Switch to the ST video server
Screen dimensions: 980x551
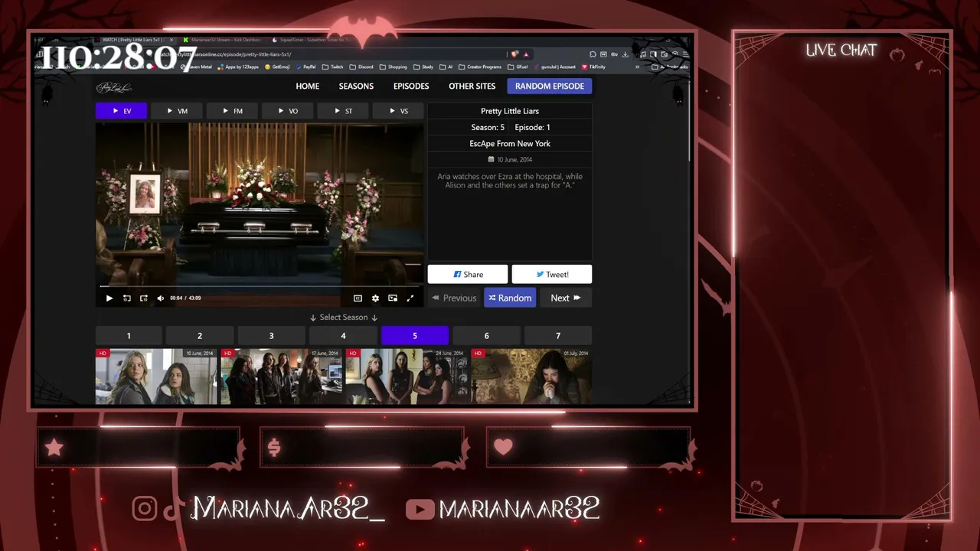point(343,111)
